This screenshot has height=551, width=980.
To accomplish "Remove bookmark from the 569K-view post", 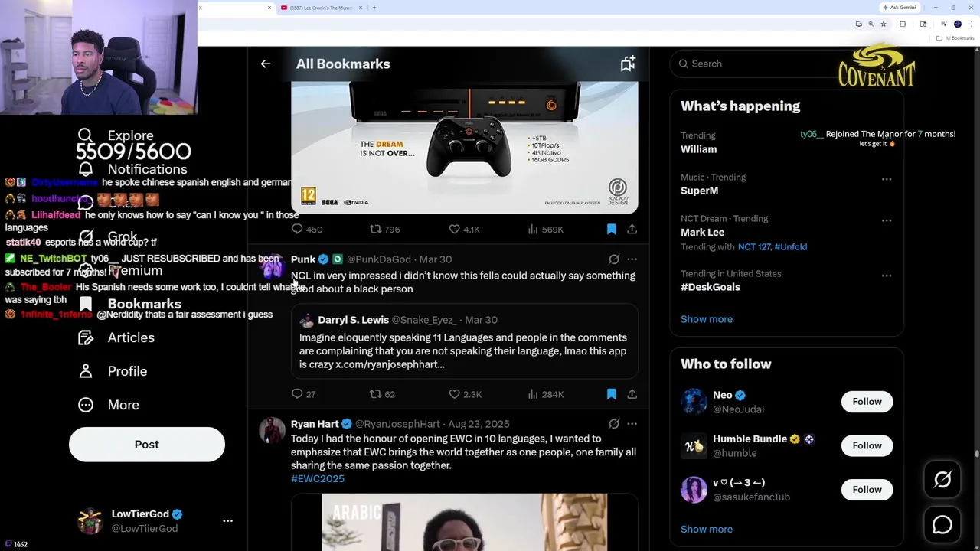I will tap(611, 229).
